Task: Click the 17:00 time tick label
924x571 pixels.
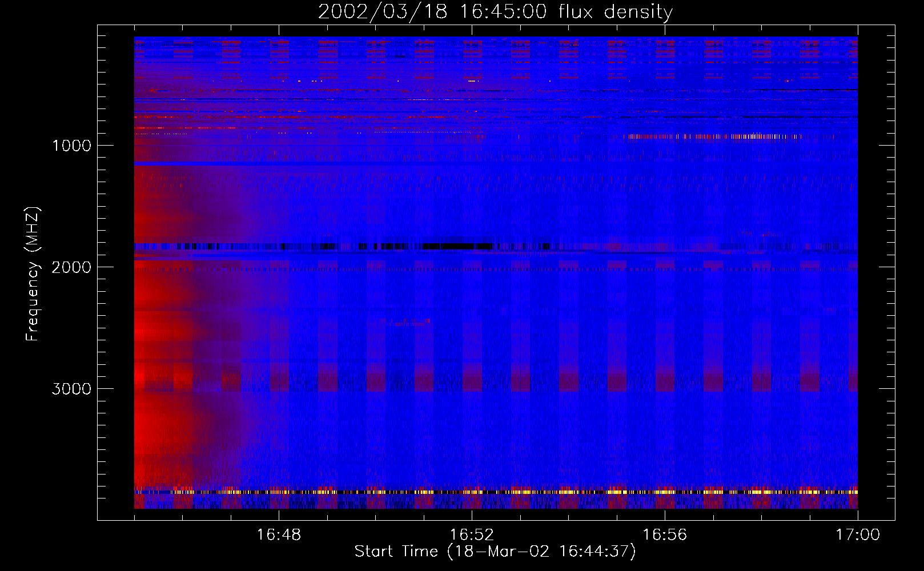Action: click(x=858, y=535)
